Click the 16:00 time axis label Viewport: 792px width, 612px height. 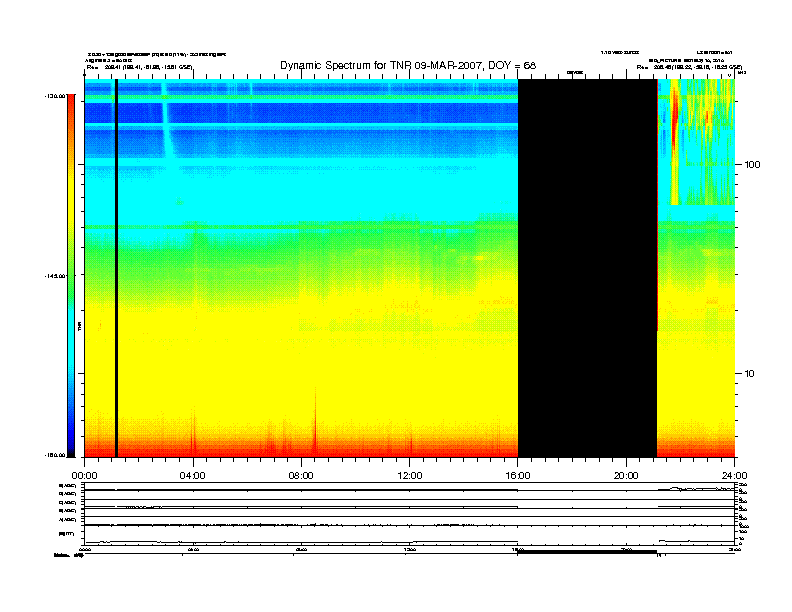pyautogui.click(x=518, y=476)
